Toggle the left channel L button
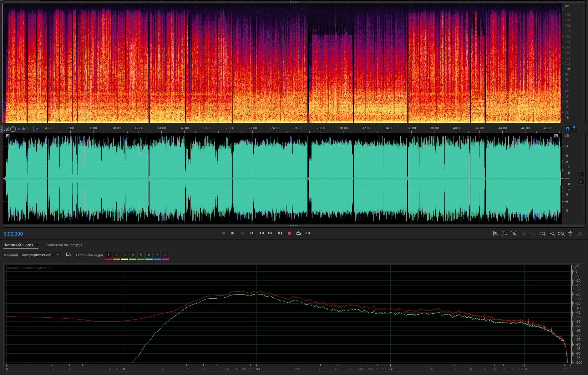 coord(581,174)
